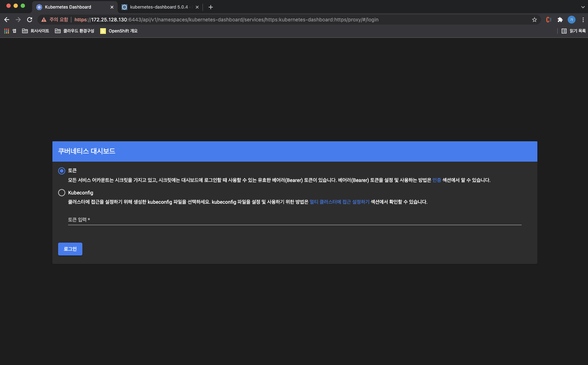Click the green macOS fullscreen button
The height and width of the screenshot is (365, 588).
23,6
